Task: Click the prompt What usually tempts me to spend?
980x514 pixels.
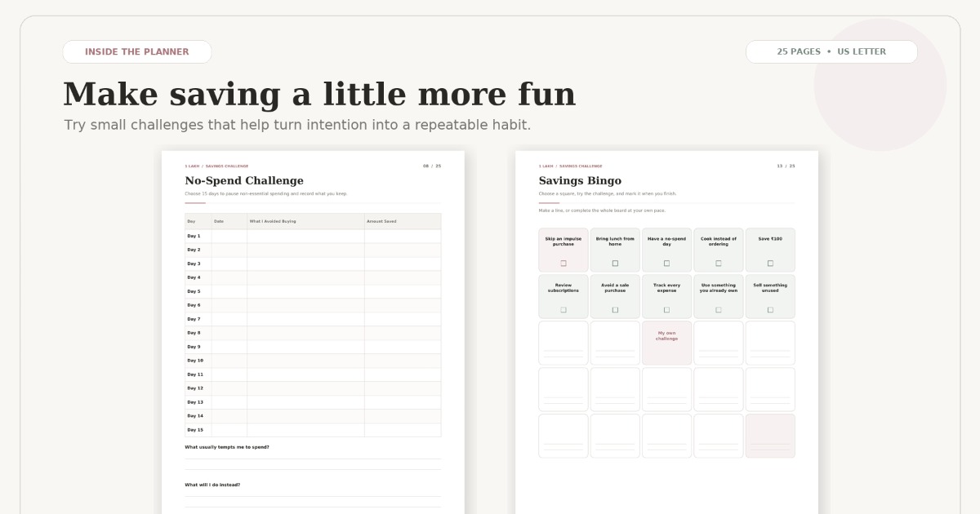Action: 227,447
